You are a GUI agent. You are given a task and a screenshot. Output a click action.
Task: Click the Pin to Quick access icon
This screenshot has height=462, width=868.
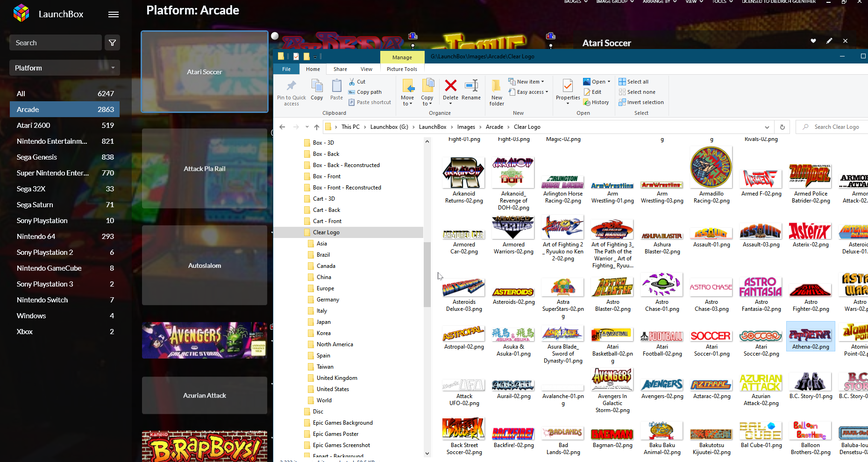click(x=292, y=86)
